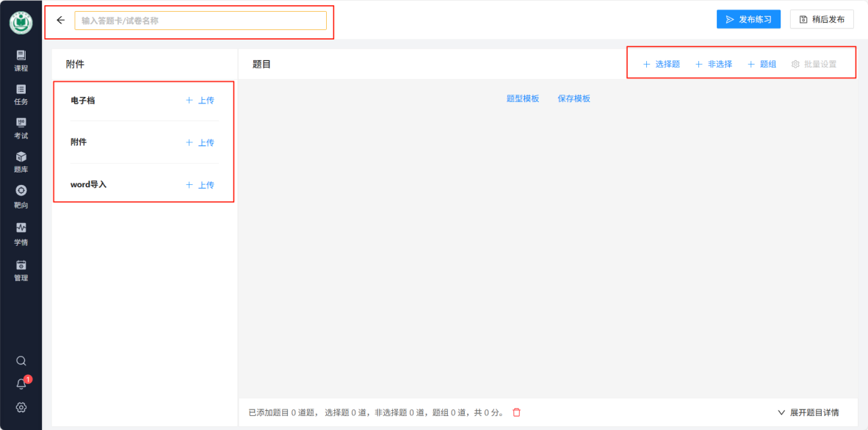Click the red trash icon in footer

pos(516,412)
